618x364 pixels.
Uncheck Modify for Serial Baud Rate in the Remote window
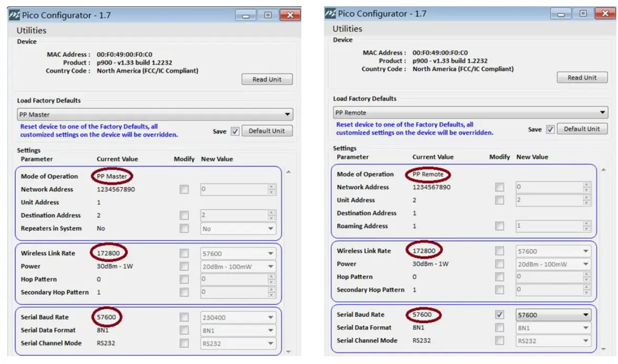[x=499, y=314]
